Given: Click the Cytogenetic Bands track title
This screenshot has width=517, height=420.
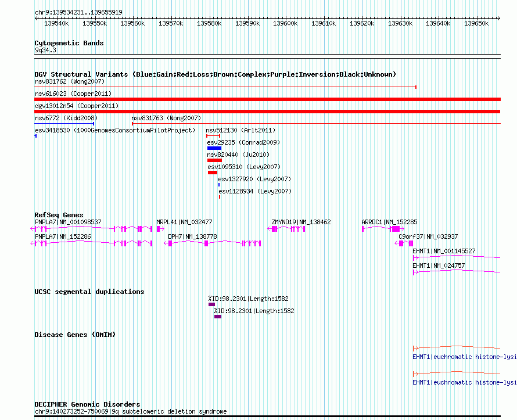Looking at the screenshot, I should click(69, 43).
